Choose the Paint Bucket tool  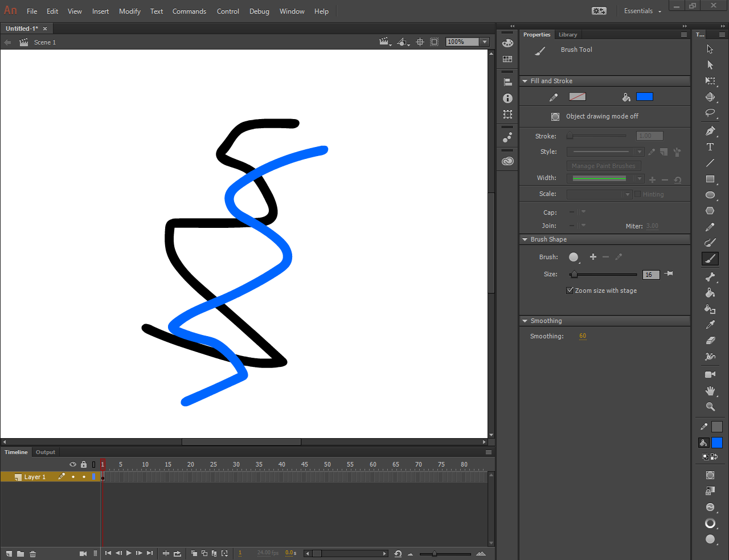pos(710,293)
